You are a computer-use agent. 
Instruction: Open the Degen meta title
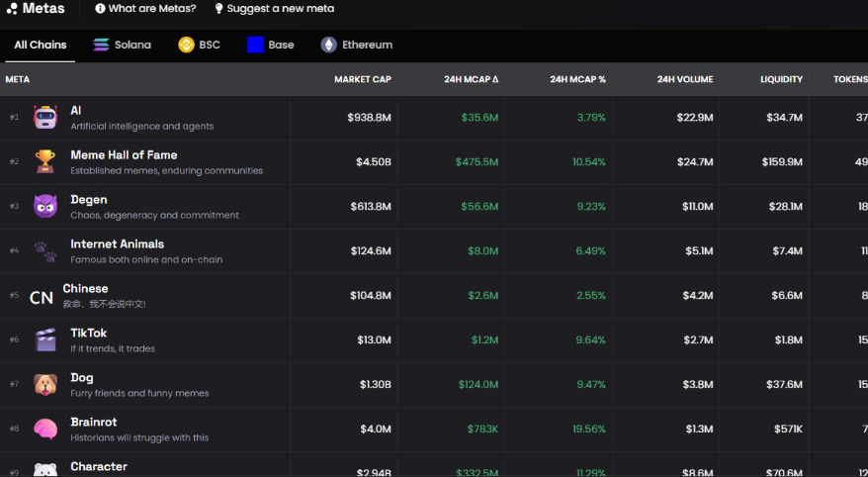pos(89,200)
